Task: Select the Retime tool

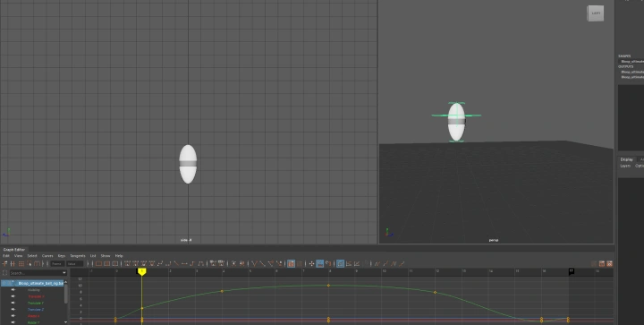Action: coord(38,264)
